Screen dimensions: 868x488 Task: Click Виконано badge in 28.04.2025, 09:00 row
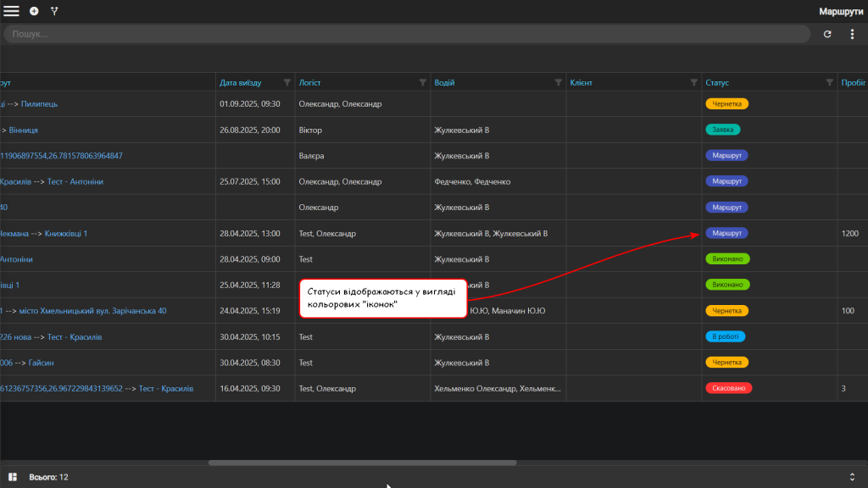(x=727, y=259)
